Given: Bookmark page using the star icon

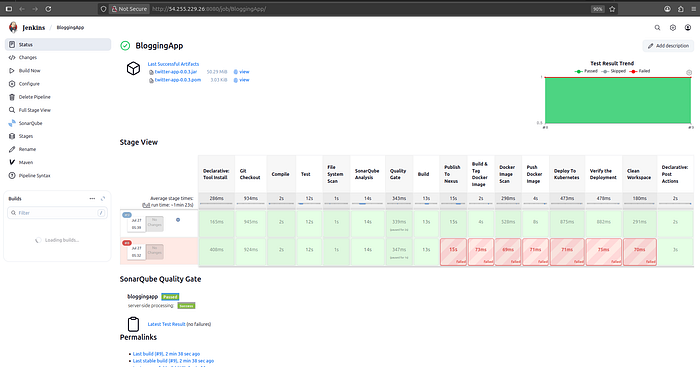Looking at the screenshot, I should click(x=612, y=9).
